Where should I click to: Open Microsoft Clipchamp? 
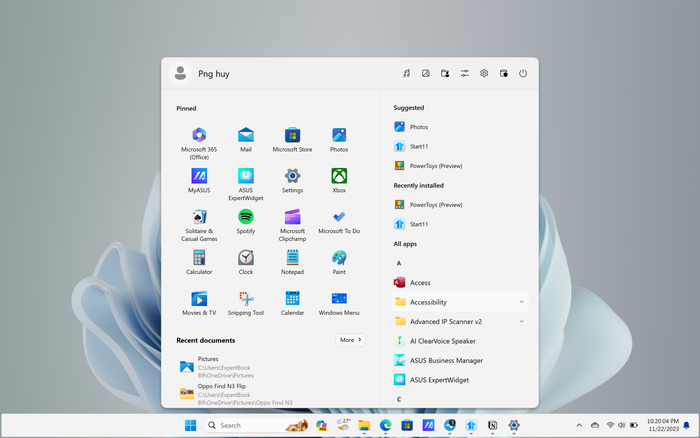292,225
